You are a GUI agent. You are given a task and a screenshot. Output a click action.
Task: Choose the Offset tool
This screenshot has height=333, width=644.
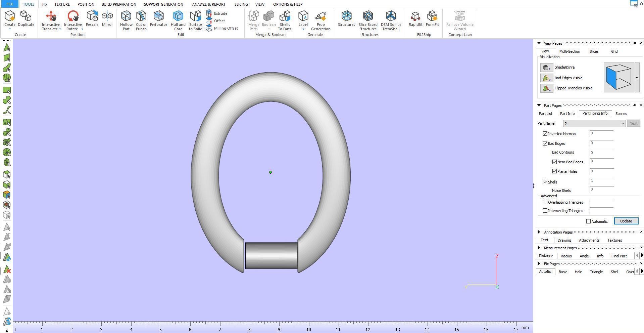(x=215, y=21)
